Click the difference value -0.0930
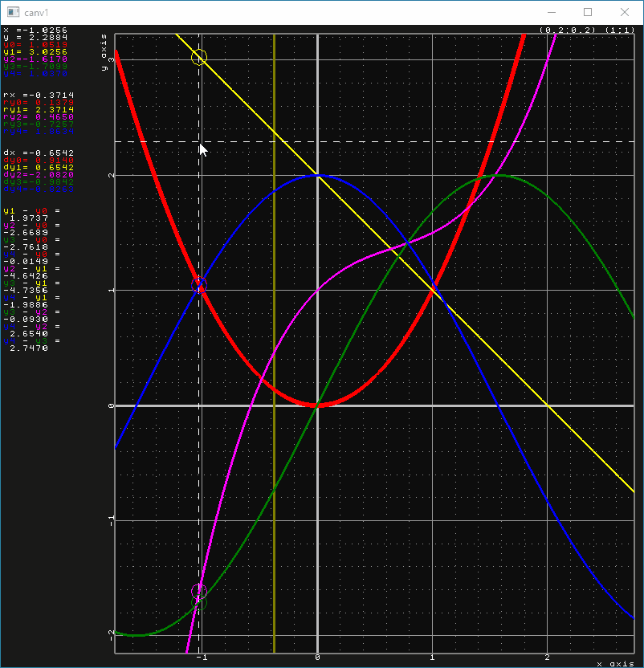 point(26,320)
